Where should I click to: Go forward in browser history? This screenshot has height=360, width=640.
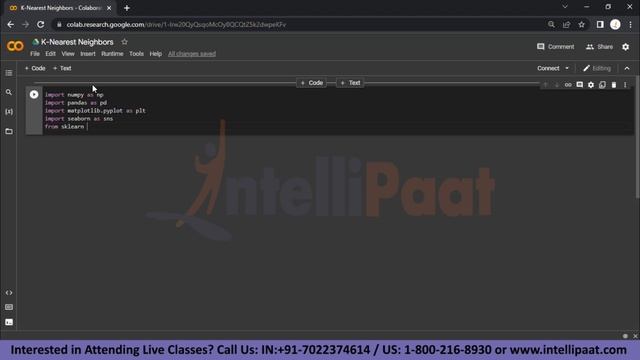tap(25, 24)
